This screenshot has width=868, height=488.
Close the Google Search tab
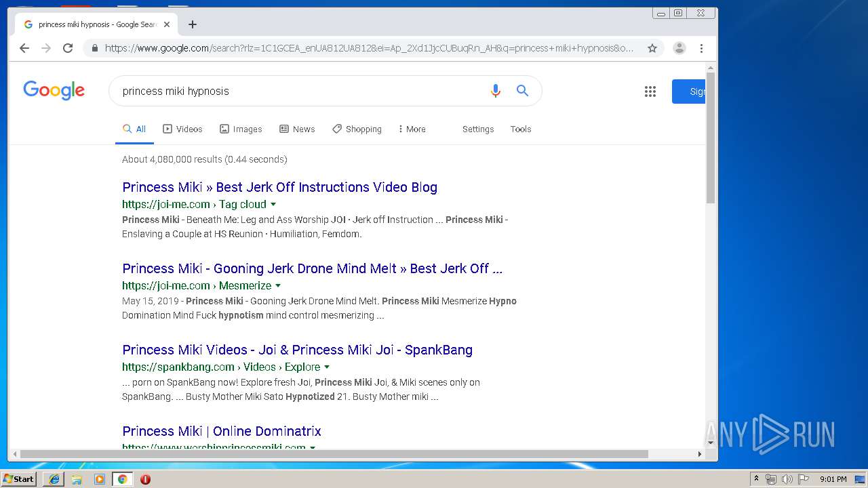coord(167,24)
